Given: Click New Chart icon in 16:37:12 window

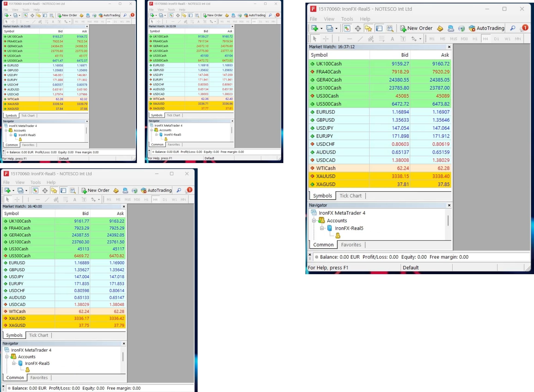Looking at the screenshot, I should [314, 28].
